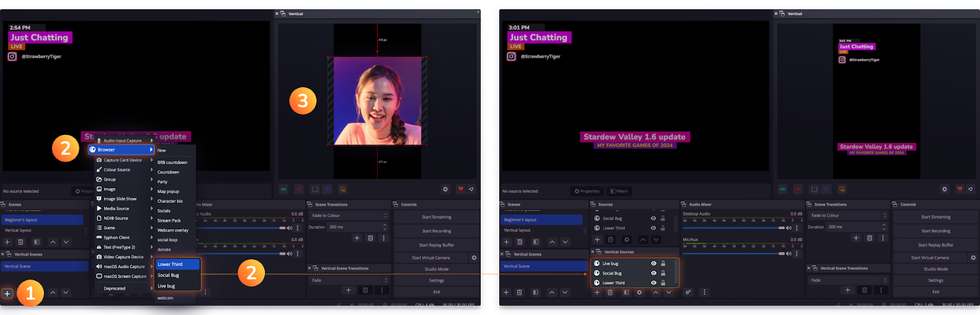Select Beginner's layout scene in right window

(543, 220)
